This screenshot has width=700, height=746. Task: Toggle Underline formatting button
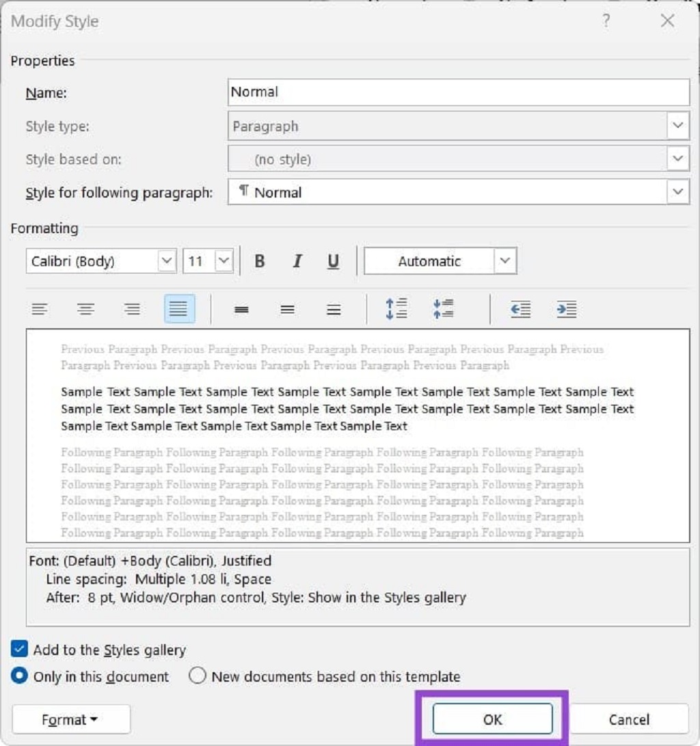click(334, 261)
